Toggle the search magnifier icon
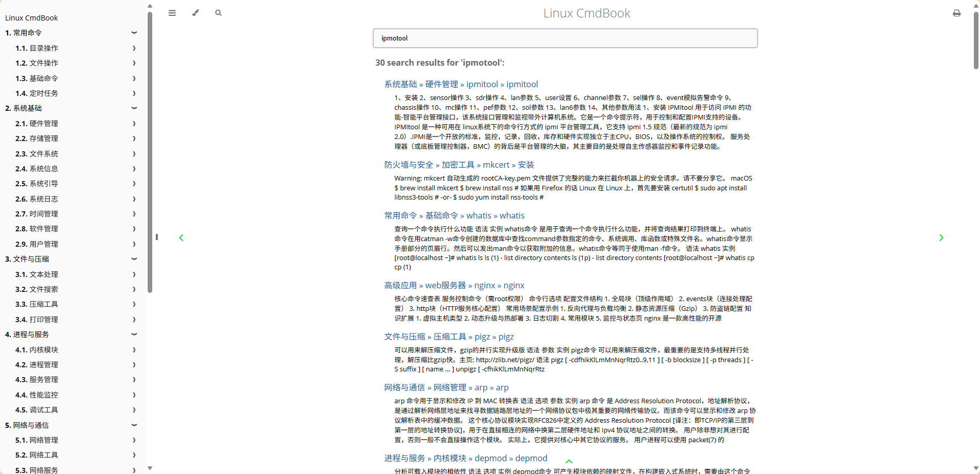 (x=218, y=13)
